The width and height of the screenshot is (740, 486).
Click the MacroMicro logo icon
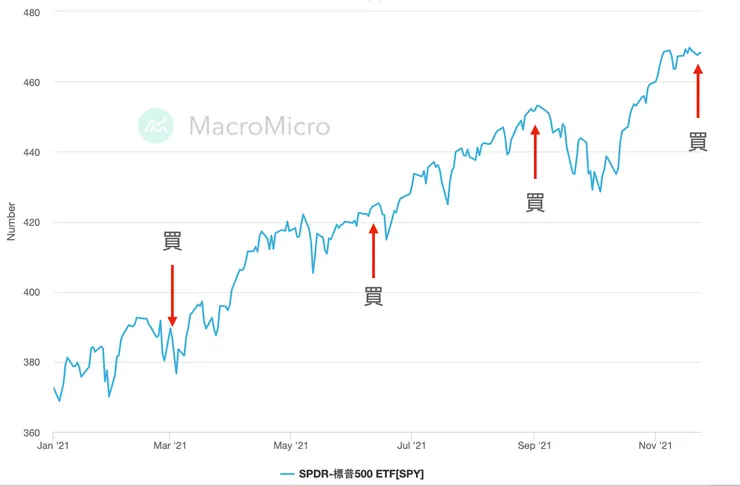[x=155, y=125]
